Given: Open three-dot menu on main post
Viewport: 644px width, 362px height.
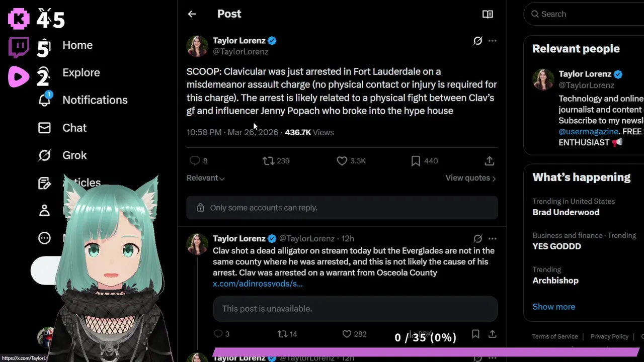Looking at the screenshot, I should [x=492, y=41].
